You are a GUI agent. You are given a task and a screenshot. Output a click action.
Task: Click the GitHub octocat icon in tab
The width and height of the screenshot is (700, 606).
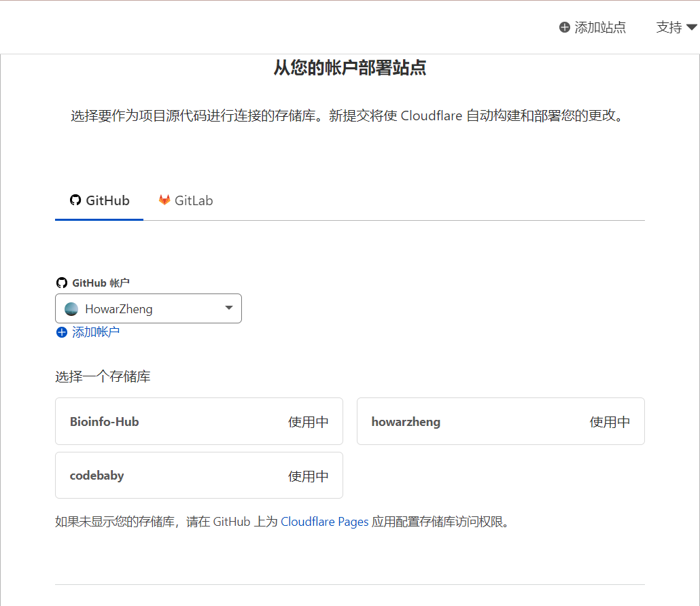pyautogui.click(x=75, y=200)
